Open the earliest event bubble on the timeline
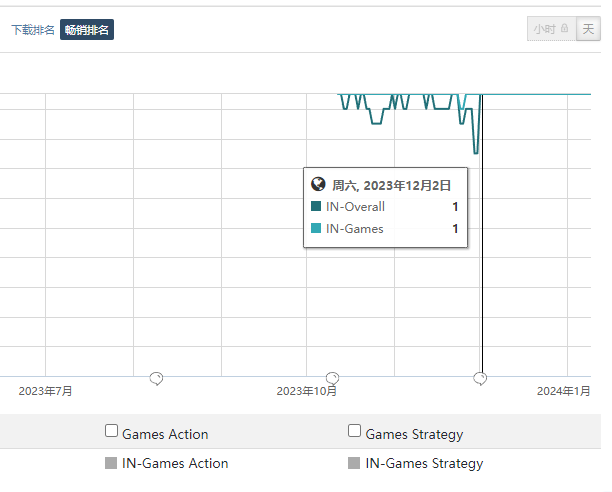 click(x=156, y=378)
